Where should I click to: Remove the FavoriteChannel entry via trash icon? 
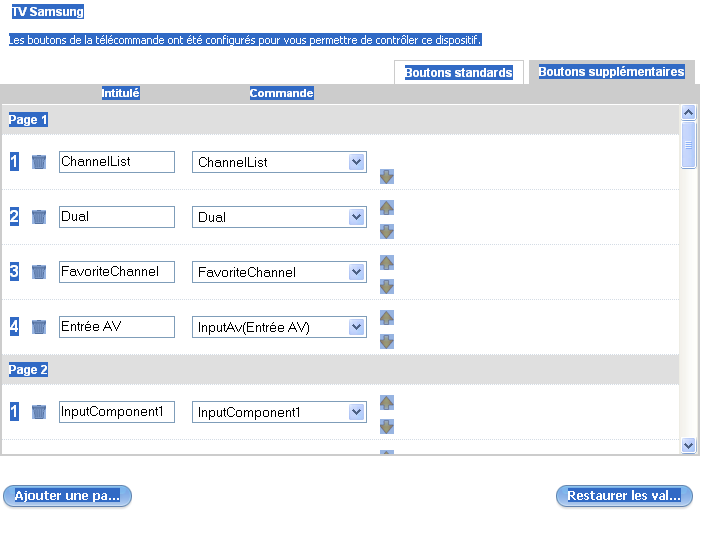click(39, 272)
